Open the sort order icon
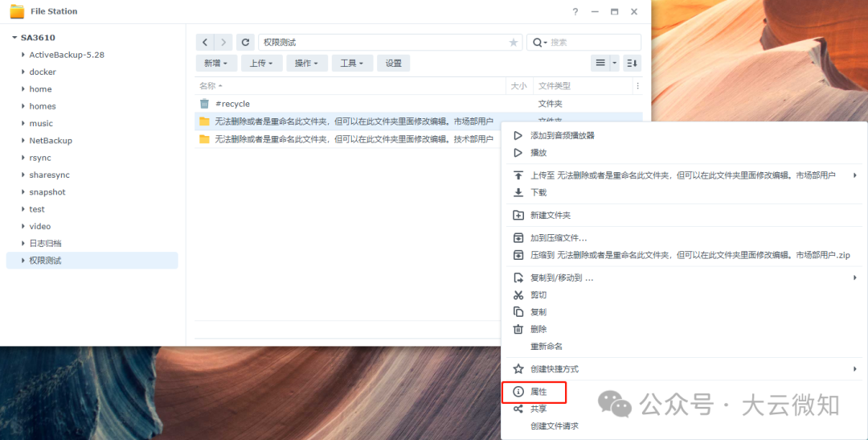868x440 pixels. point(633,64)
